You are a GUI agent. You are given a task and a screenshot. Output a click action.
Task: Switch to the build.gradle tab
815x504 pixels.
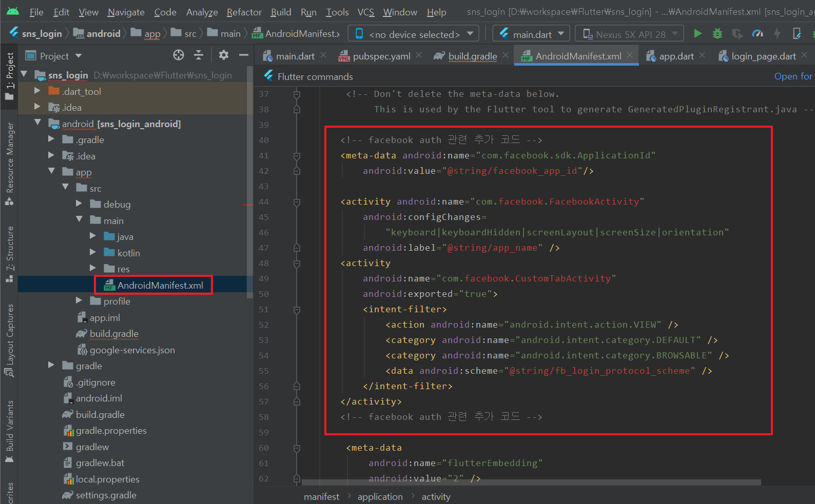[472, 56]
